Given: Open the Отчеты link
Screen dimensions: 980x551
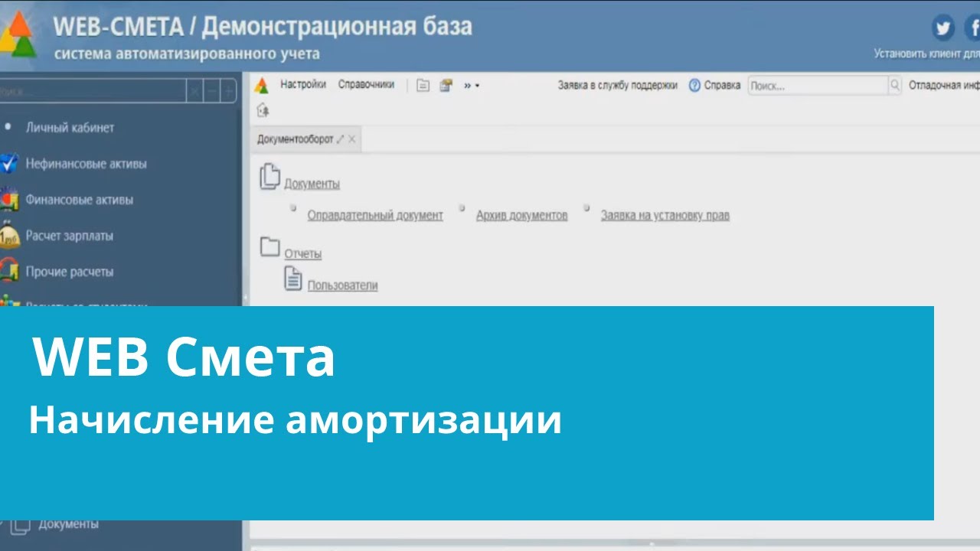Looking at the screenshot, I should (302, 253).
